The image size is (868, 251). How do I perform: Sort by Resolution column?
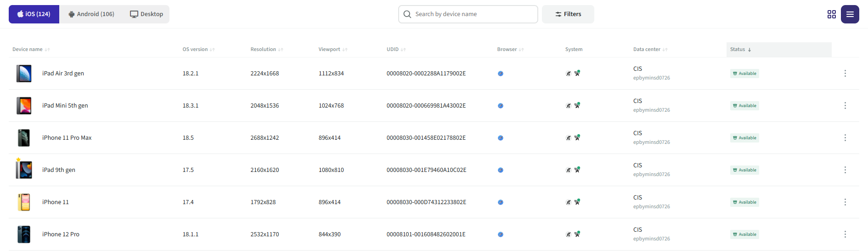click(x=267, y=50)
